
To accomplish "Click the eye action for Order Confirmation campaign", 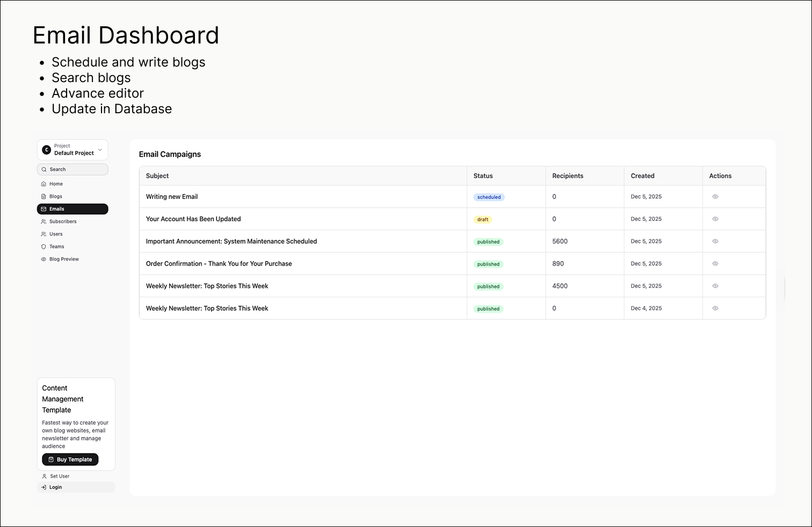I will 715,263.
